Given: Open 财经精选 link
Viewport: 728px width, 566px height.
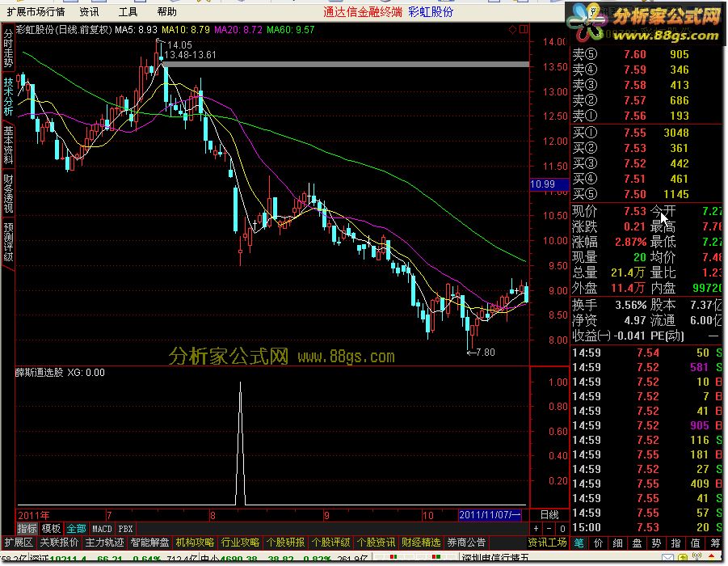Looking at the screenshot, I should pyautogui.click(x=421, y=543).
